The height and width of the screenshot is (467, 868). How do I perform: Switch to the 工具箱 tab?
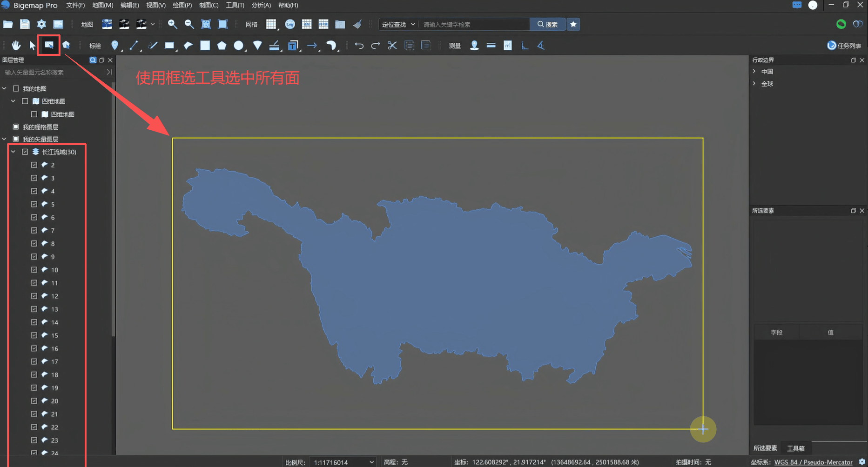(796, 448)
